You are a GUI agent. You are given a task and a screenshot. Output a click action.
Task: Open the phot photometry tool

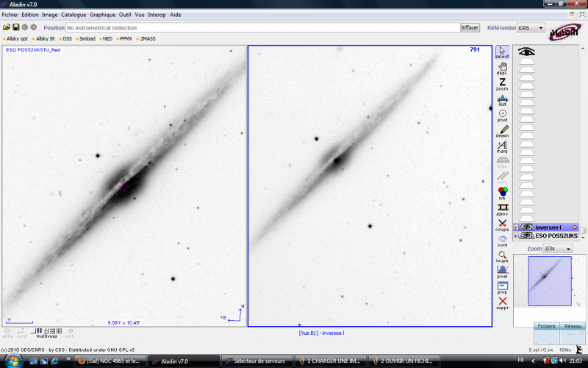pyautogui.click(x=503, y=116)
